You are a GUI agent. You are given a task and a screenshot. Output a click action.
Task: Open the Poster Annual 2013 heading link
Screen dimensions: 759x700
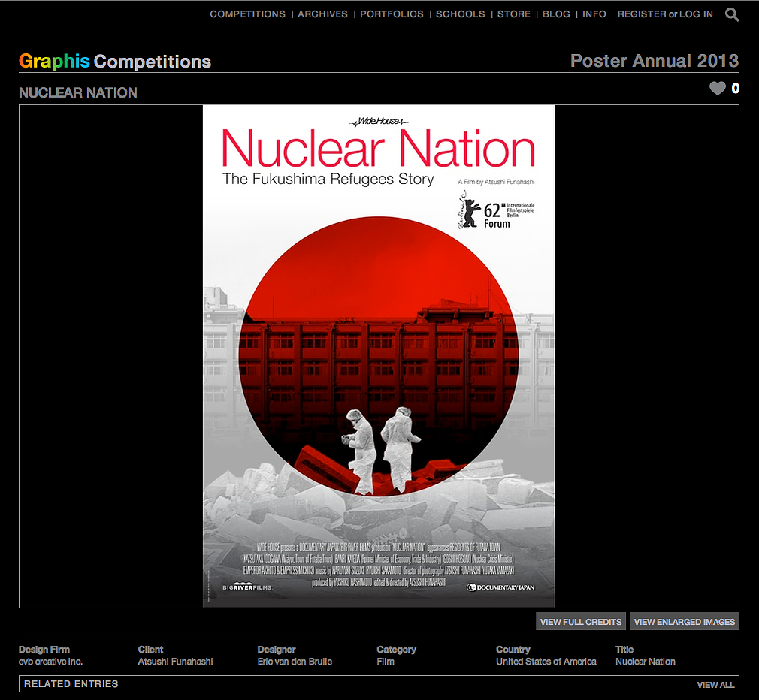click(655, 61)
